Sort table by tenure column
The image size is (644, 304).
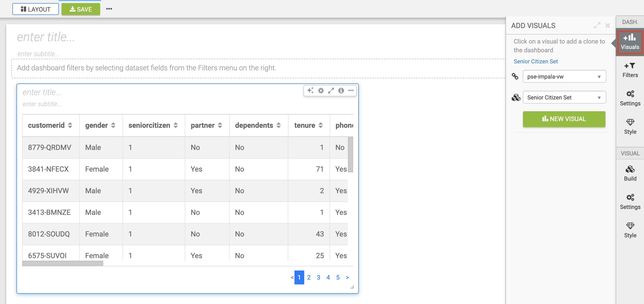(320, 125)
